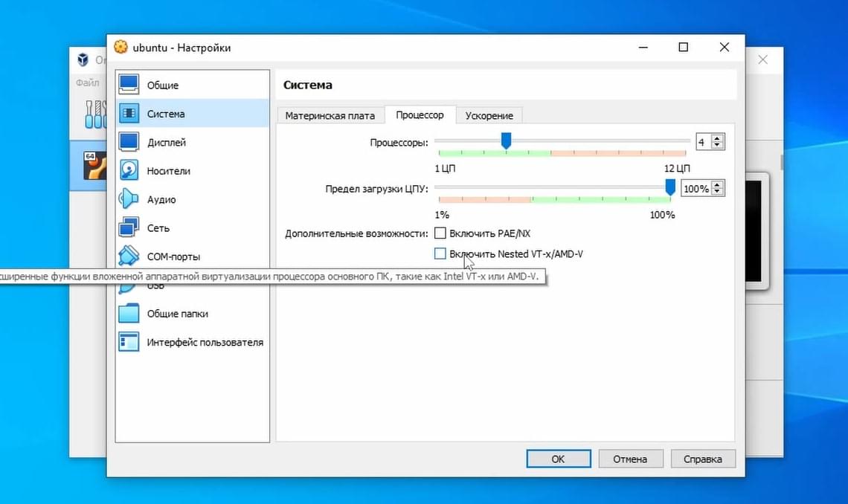Open the Файл menu in the Manager window

coord(88,83)
